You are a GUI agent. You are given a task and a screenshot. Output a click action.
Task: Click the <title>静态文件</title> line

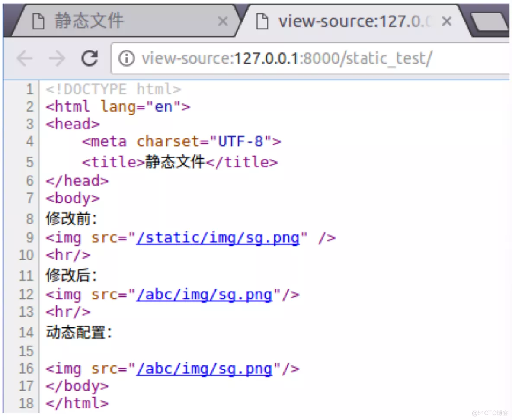click(180, 162)
